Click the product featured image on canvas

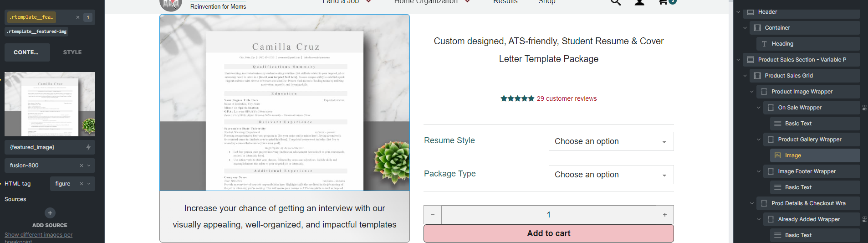point(285,103)
